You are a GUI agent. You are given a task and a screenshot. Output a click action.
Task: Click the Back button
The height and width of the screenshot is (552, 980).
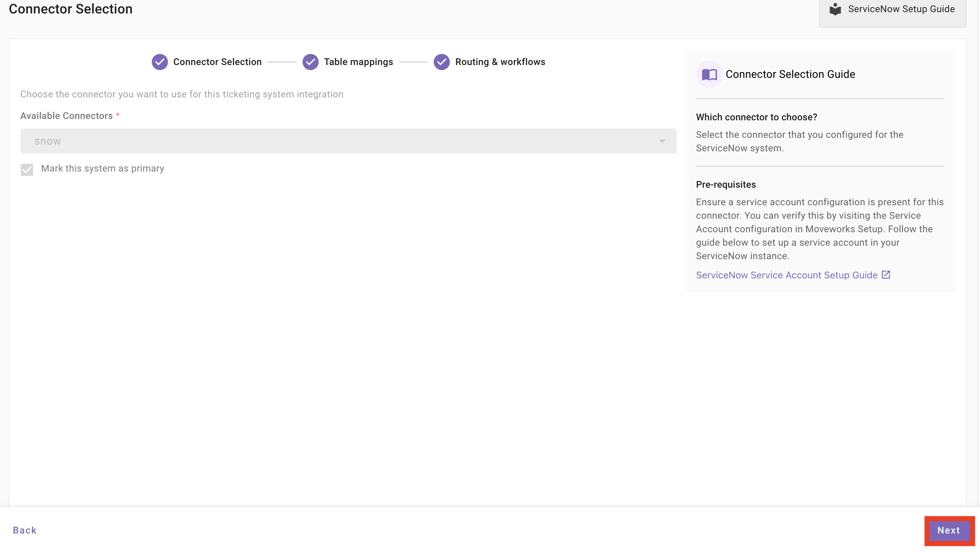tap(25, 530)
